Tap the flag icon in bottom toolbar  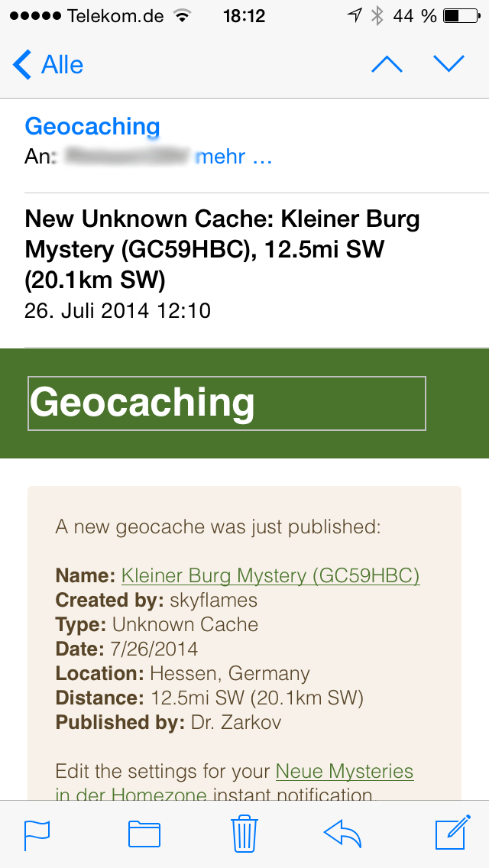(37, 834)
